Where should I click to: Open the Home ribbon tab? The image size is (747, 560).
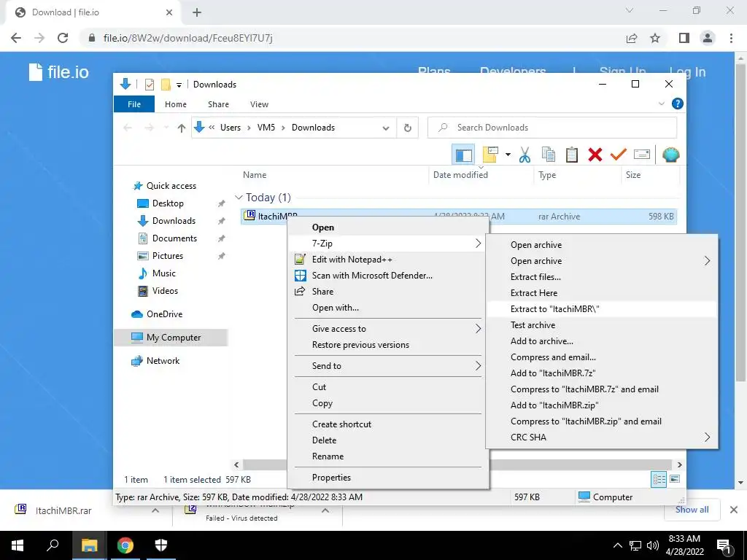coord(176,104)
